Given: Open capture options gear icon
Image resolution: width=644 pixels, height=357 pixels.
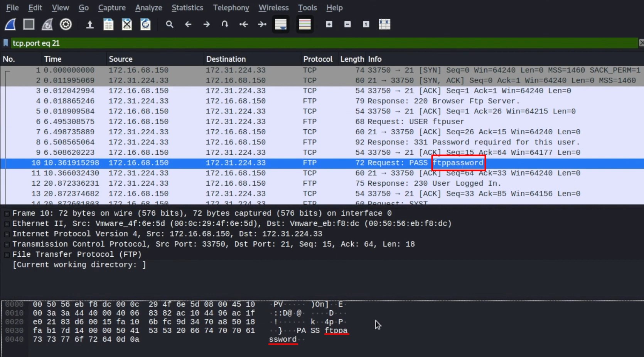Looking at the screenshot, I should (x=66, y=24).
